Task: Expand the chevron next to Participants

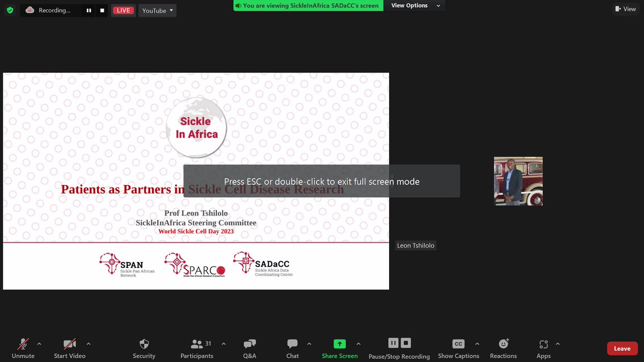Action: point(224,344)
